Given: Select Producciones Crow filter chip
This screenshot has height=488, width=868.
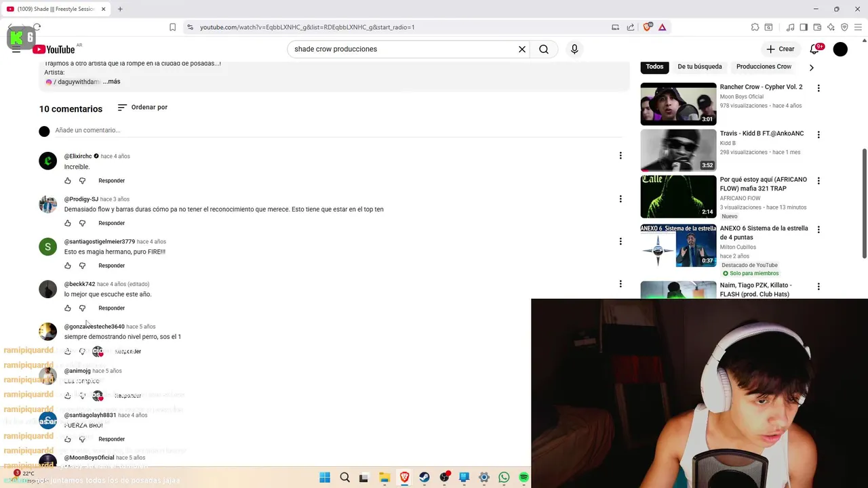Looking at the screenshot, I should [764, 66].
